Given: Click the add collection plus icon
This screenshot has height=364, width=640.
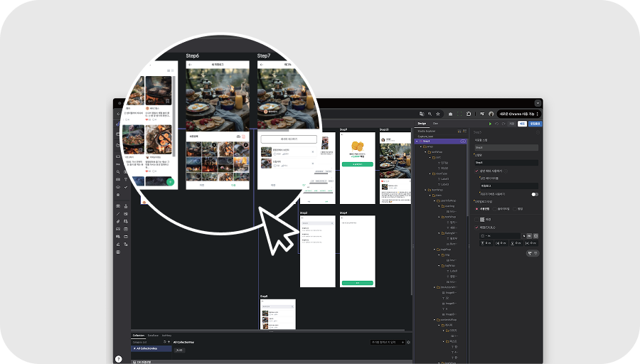Looking at the screenshot, I should 169,342.
